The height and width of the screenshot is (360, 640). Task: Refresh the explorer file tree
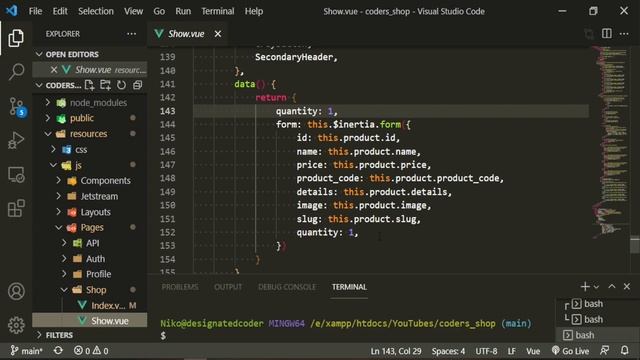(121, 85)
